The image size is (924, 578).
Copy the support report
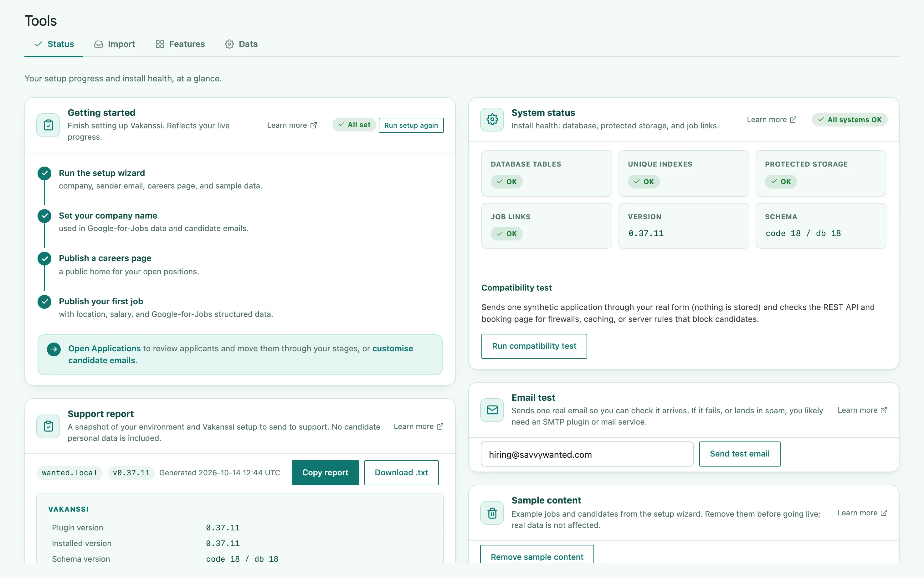point(325,473)
